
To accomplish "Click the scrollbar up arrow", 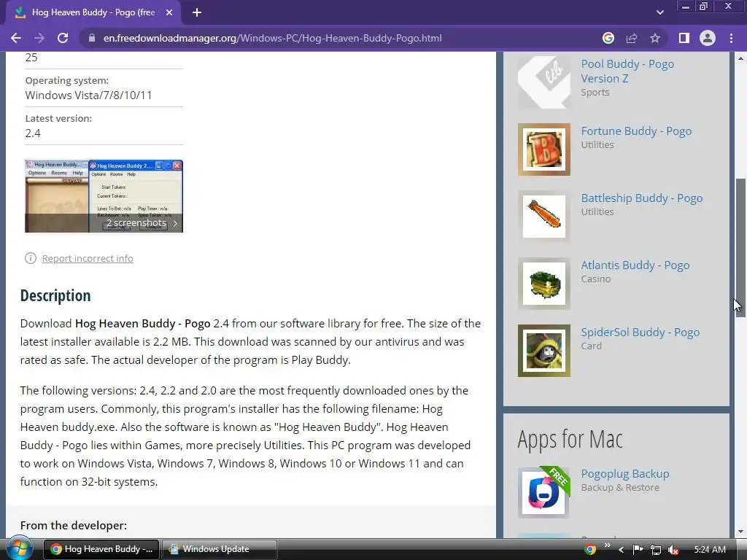I will pos(740,58).
